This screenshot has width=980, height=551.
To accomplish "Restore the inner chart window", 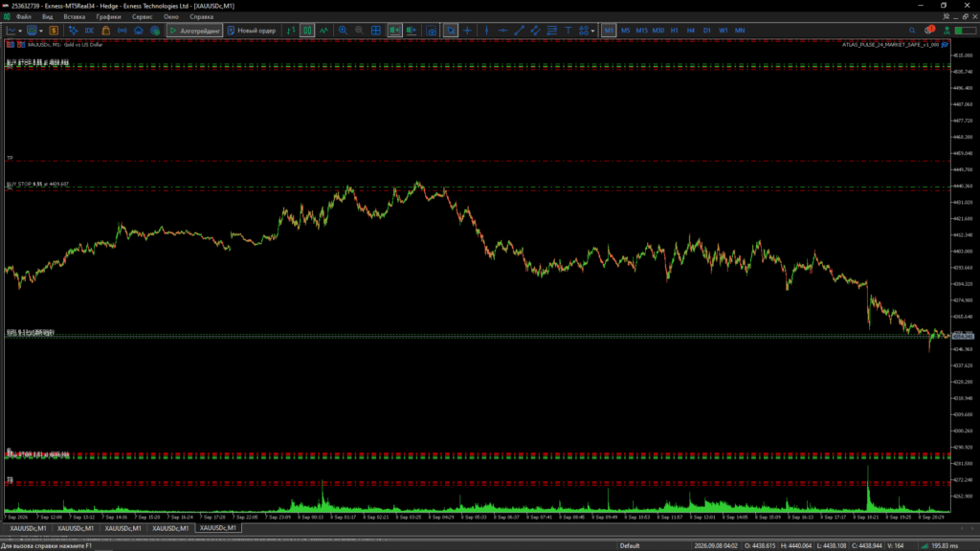I will [965, 17].
